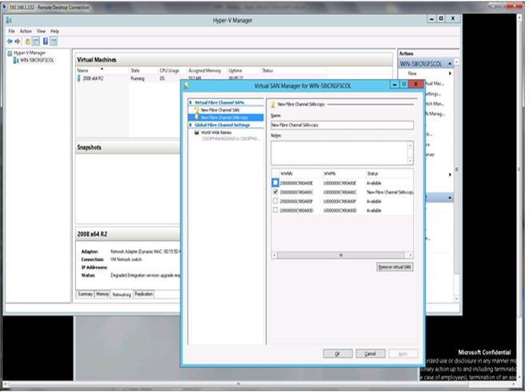This screenshot has height=392, width=532.
Task: Click the Back arrow in Hyper-V toolbar
Action: pyautogui.click(x=9, y=40)
